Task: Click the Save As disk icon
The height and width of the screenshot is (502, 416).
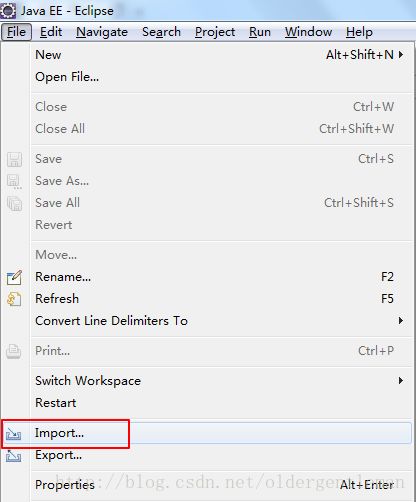Action: 14,182
